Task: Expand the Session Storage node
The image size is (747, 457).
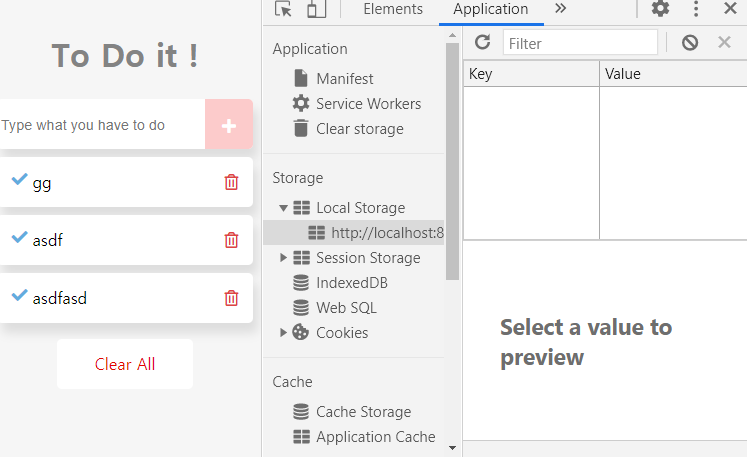Action: [x=283, y=258]
